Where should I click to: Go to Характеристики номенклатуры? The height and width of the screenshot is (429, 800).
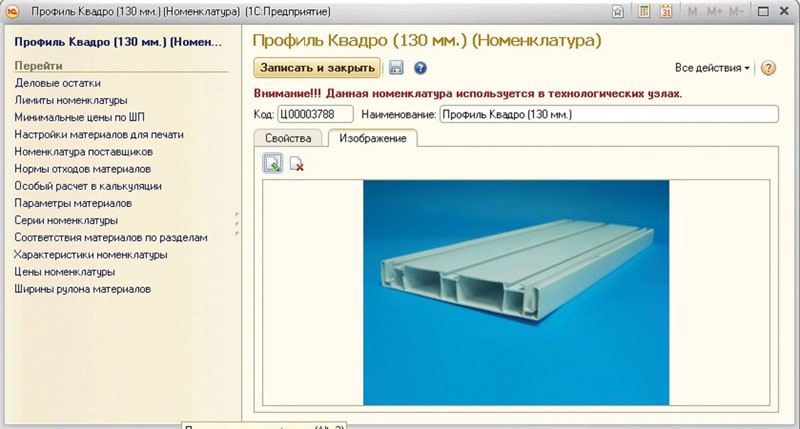90,255
